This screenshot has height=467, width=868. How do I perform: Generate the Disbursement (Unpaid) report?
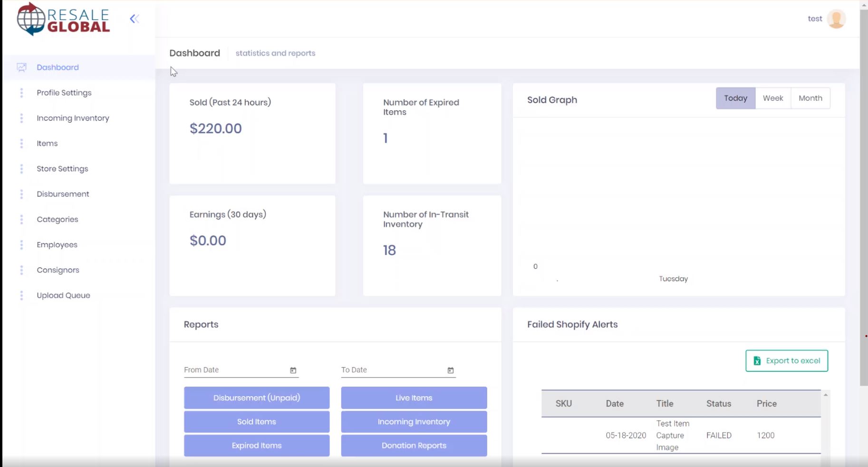pyautogui.click(x=257, y=398)
